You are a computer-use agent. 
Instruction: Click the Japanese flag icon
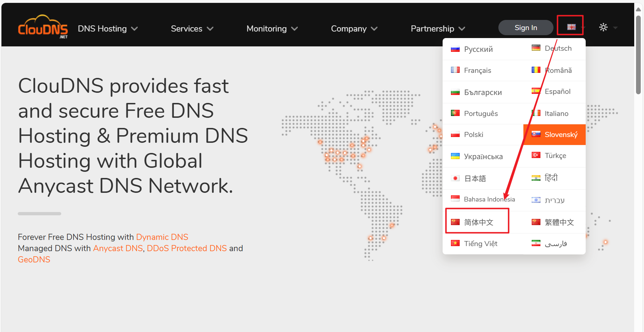pos(455,178)
